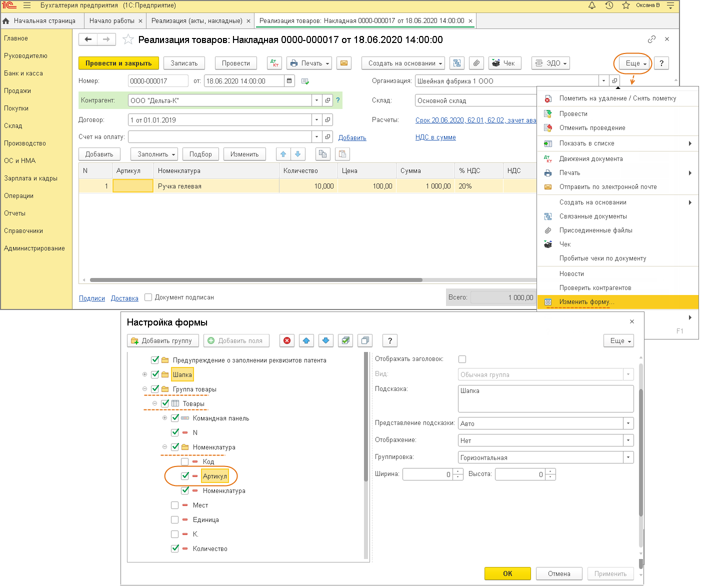Open the Подписи link

pyautogui.click(x=92, y=298)
